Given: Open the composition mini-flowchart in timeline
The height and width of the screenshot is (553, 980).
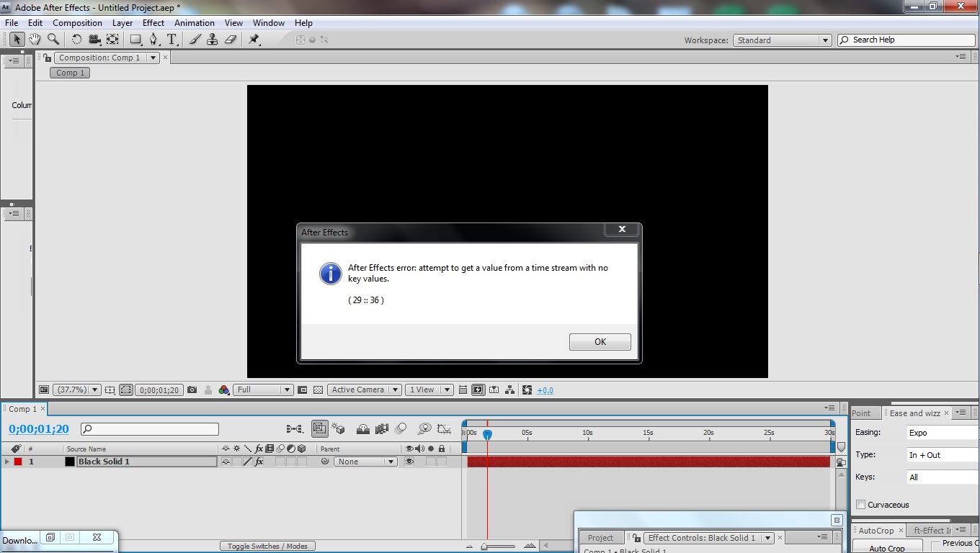Looking at the screenshot, I should click(x=295, y=428).
